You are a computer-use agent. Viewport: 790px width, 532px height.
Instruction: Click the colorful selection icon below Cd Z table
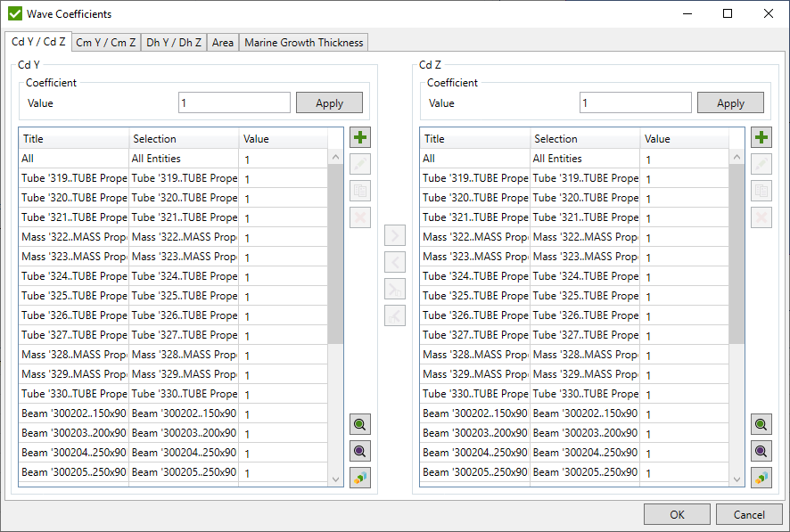(761, 478)
